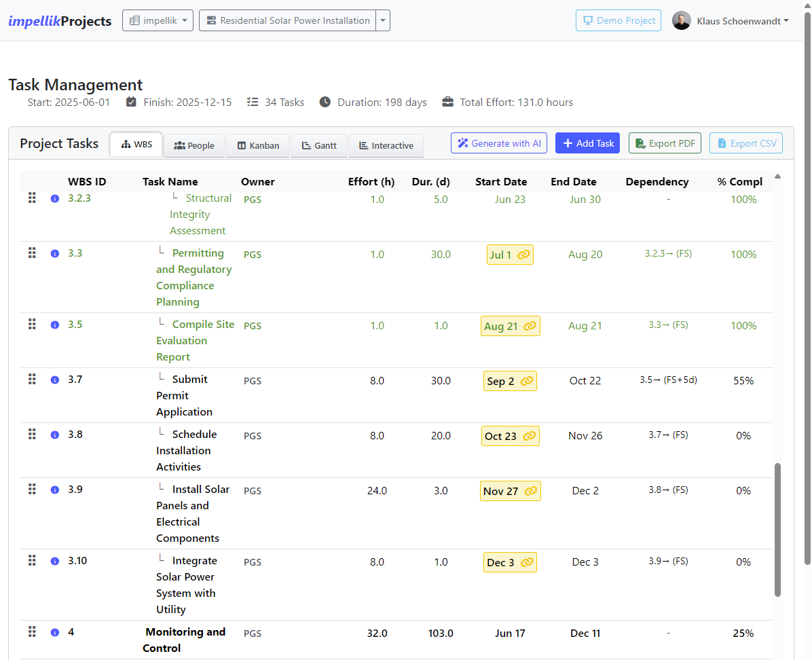
Task: Click the link icon in Aug 21 start date
Action: [x=530, y=326]
